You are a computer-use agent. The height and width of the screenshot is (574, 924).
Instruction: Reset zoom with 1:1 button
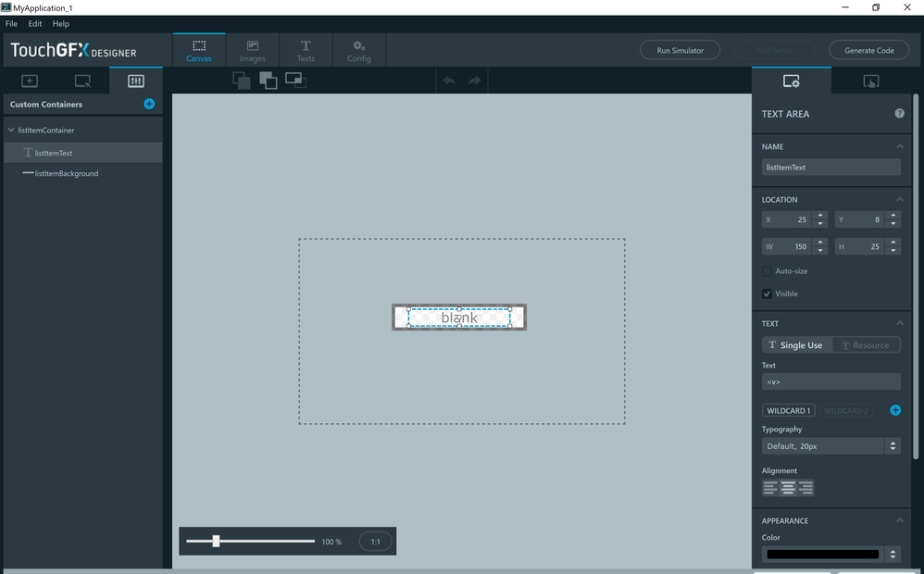[375, 542]
